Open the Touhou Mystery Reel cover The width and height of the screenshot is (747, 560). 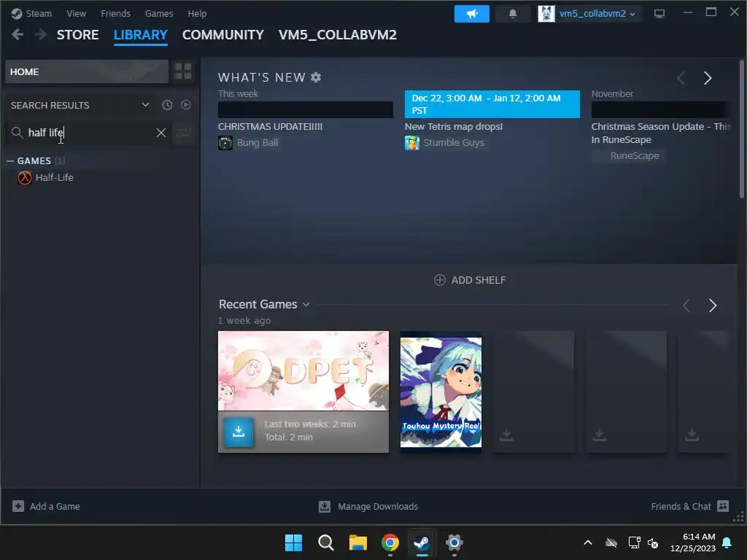441,392
